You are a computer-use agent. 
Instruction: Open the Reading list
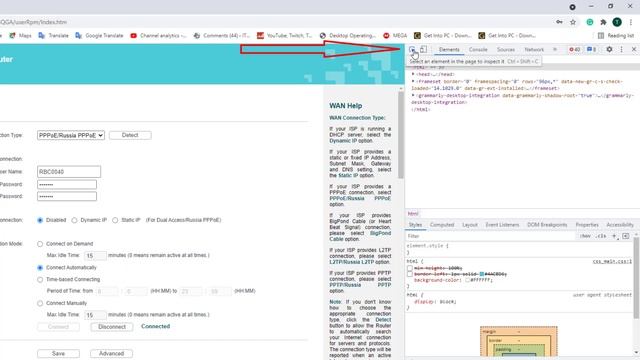[x=616, y=36]
